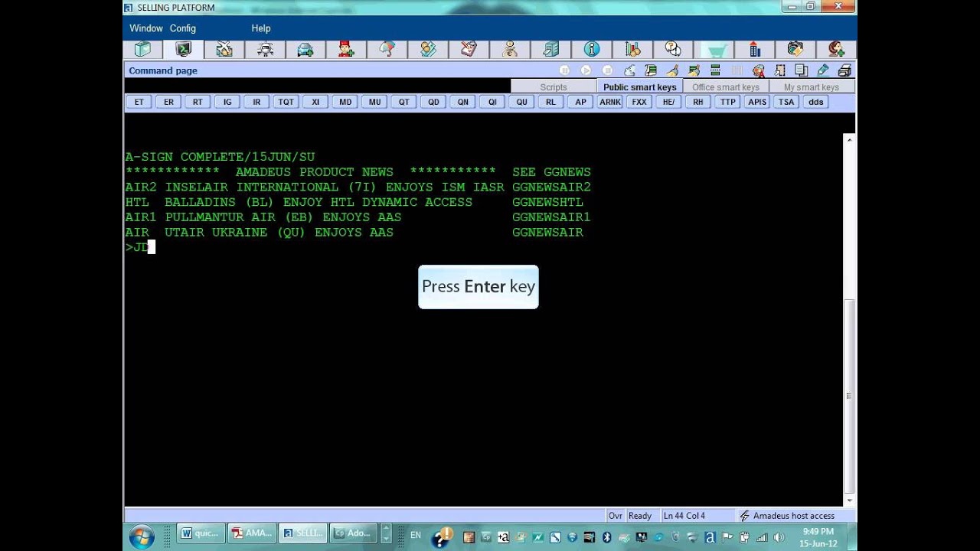Image resolution: width=980 pixels, height=551 pixels.
Task: Click the question mark help bubble icon
Action: tap(673, 50)
